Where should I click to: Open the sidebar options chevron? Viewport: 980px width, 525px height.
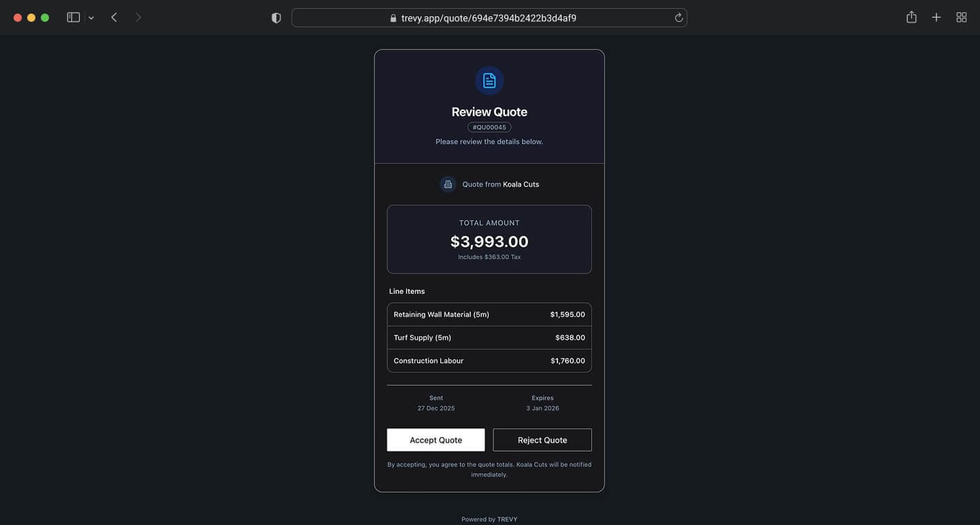click(x=91, y=17)
